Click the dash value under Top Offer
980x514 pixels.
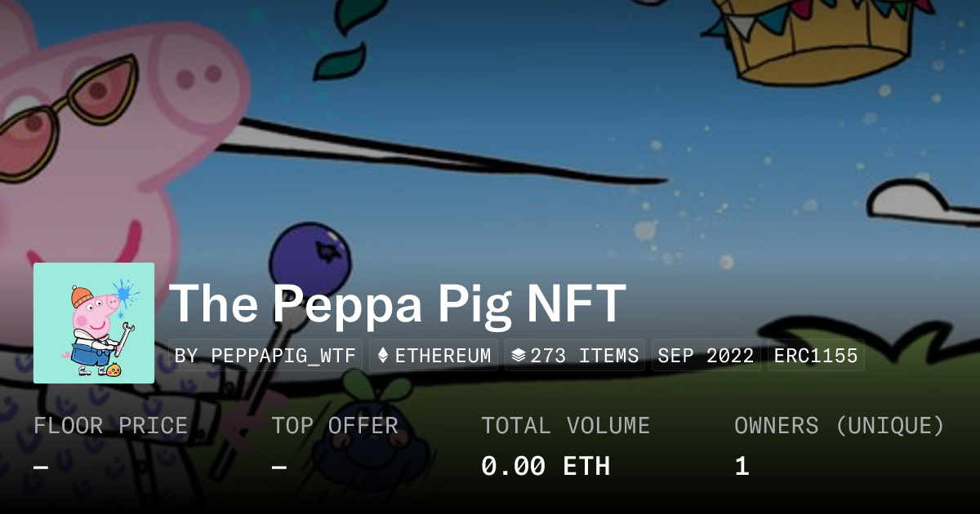279,467
